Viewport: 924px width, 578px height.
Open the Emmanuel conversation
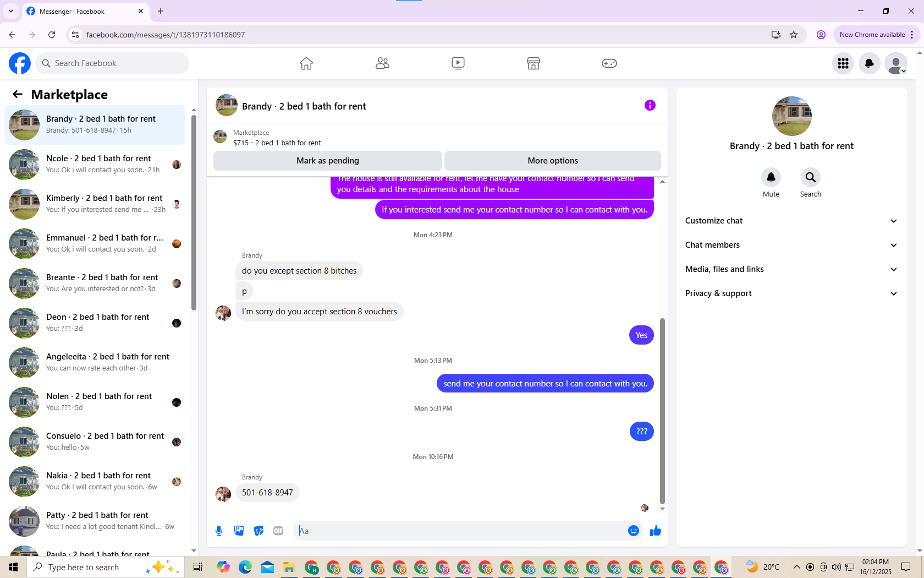(x=95, y=244)
